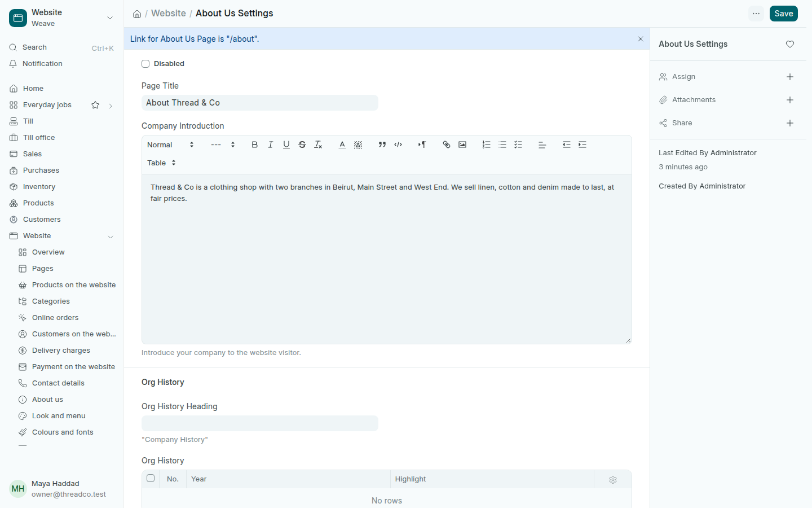Toggle right-to-left text direction
The width and height of the screenshot is (812, 508).
(422, 145)
